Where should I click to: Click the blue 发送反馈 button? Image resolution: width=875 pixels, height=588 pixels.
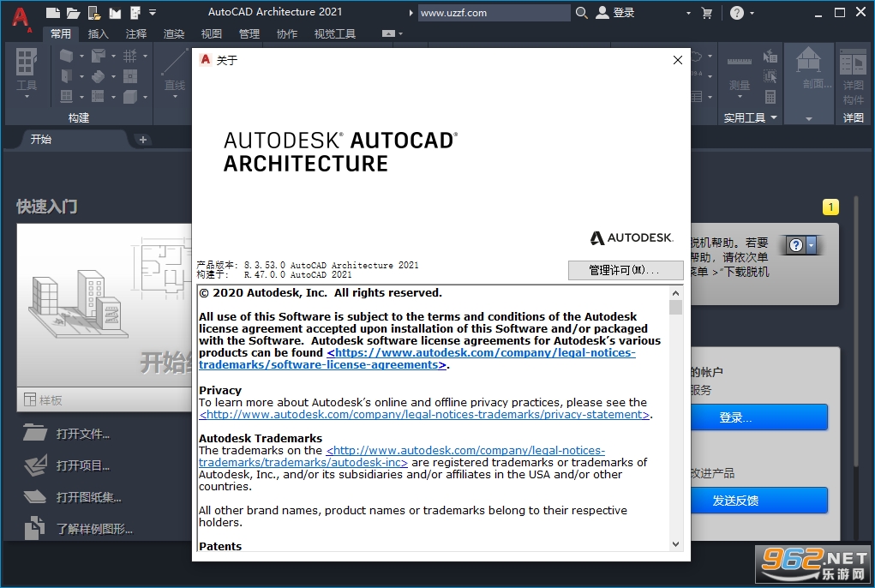(759, 501)
